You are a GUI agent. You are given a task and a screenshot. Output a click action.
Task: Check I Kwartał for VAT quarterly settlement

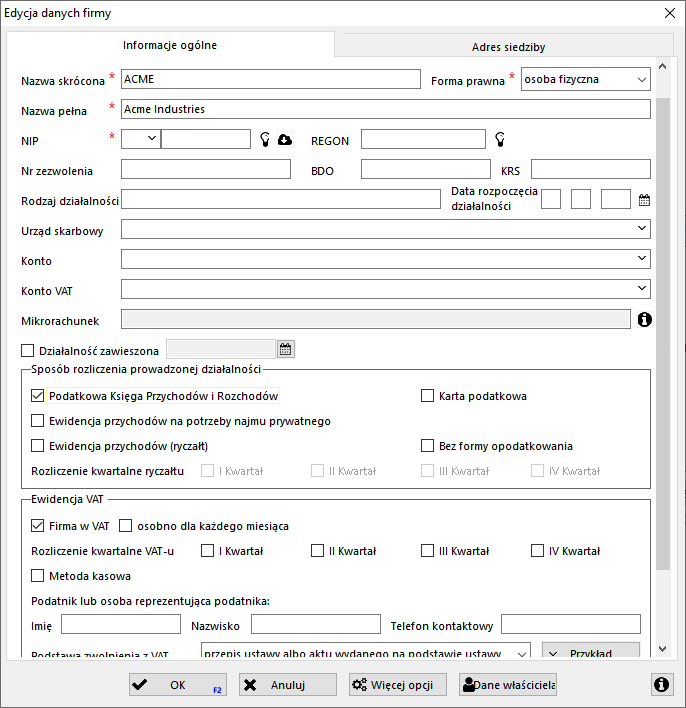(207, 551)
